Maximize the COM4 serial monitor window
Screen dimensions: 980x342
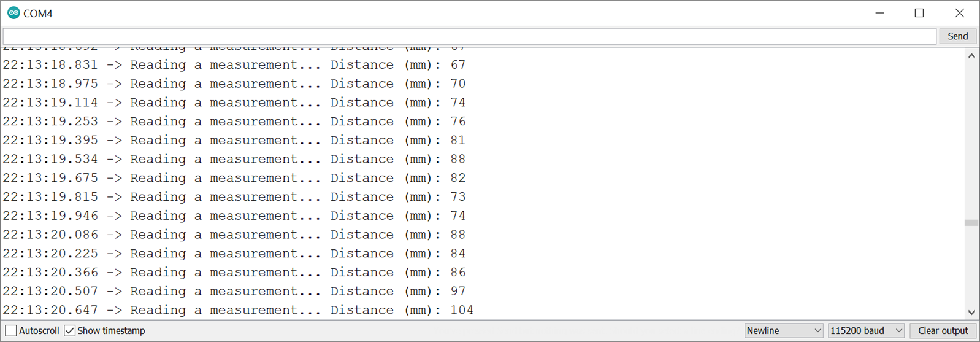point(919,13)
